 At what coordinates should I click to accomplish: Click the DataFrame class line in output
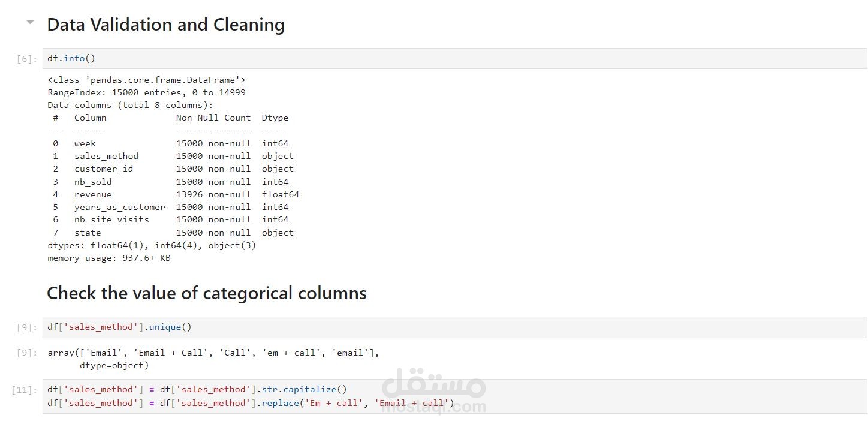pos(146,80)
